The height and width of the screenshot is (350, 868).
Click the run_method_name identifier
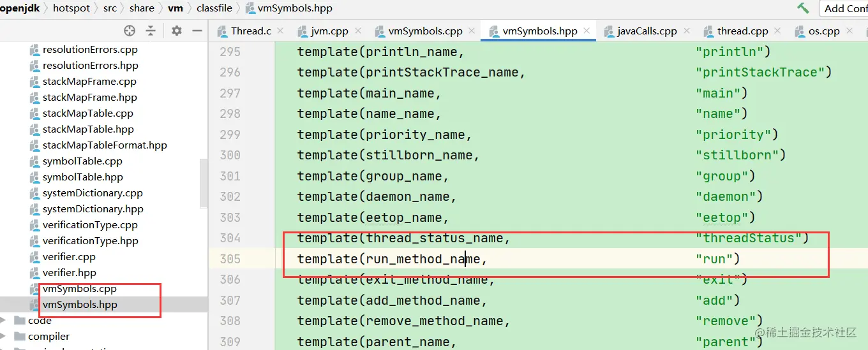click(423, 259)
